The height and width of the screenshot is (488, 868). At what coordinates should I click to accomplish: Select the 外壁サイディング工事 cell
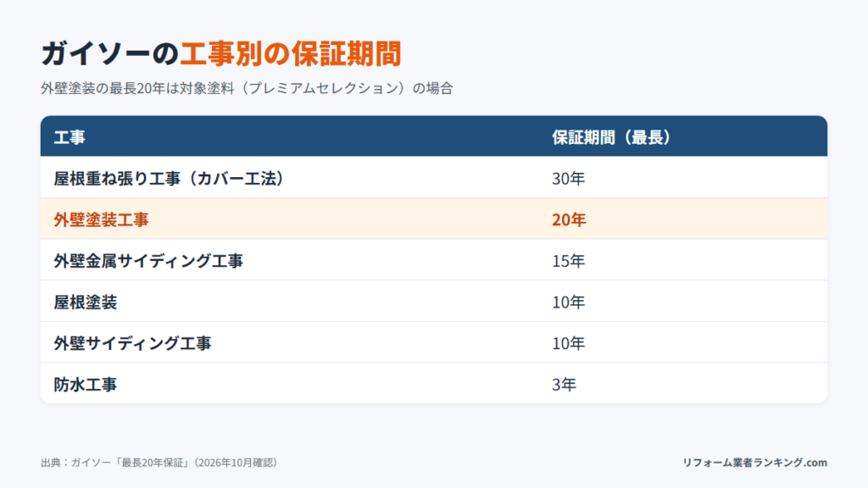tap(132, 343)
